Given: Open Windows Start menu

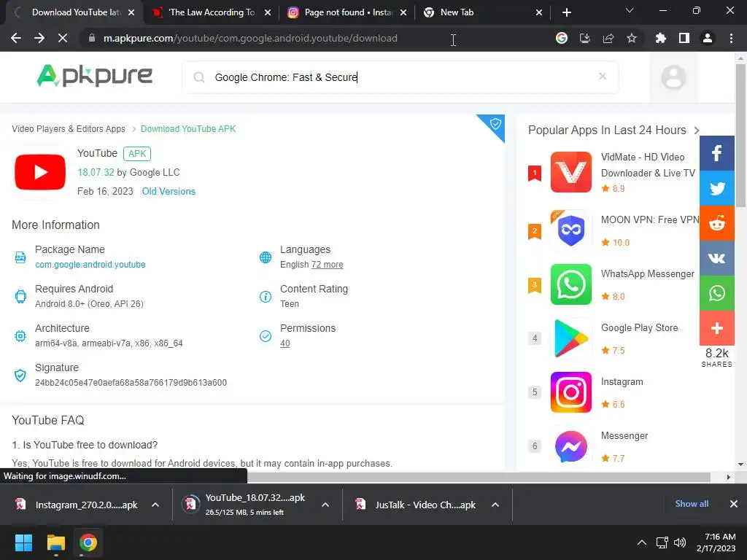Looking at the screenshot, I should (x=23, y=542).
